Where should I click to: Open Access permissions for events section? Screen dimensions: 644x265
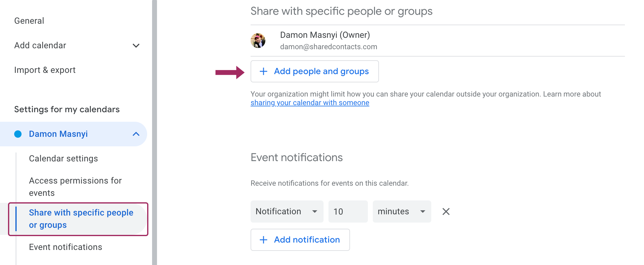click(x=75, y=187)
